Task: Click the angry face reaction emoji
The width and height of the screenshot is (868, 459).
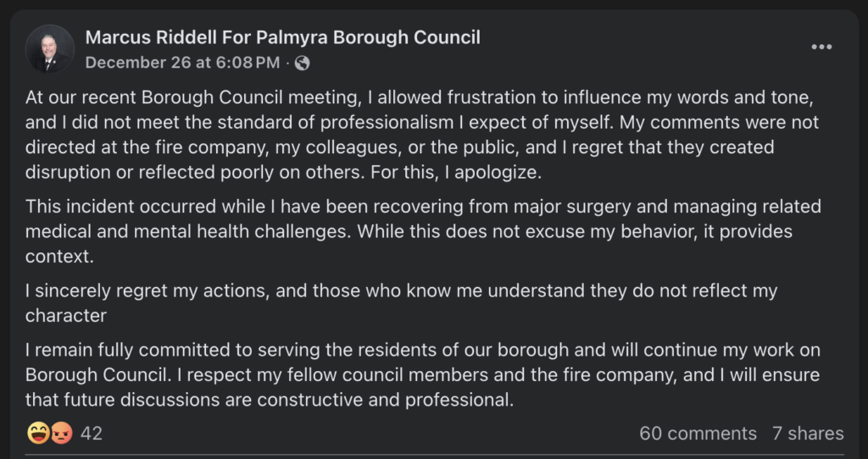Action: point(62,434)
